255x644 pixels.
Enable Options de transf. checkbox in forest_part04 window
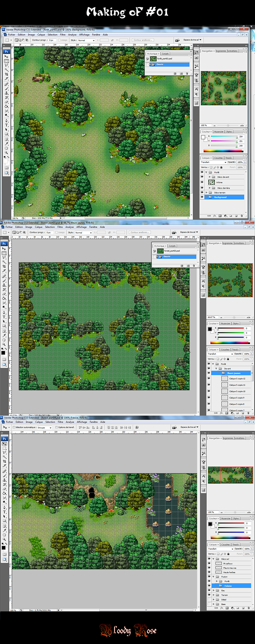click(x=57, y=427)
